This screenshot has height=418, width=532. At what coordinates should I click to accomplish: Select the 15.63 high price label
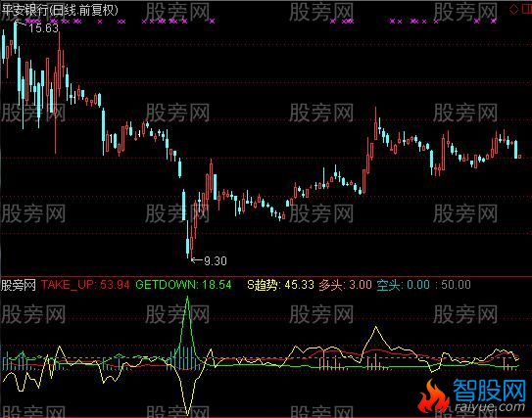click(x=43, y=28)
